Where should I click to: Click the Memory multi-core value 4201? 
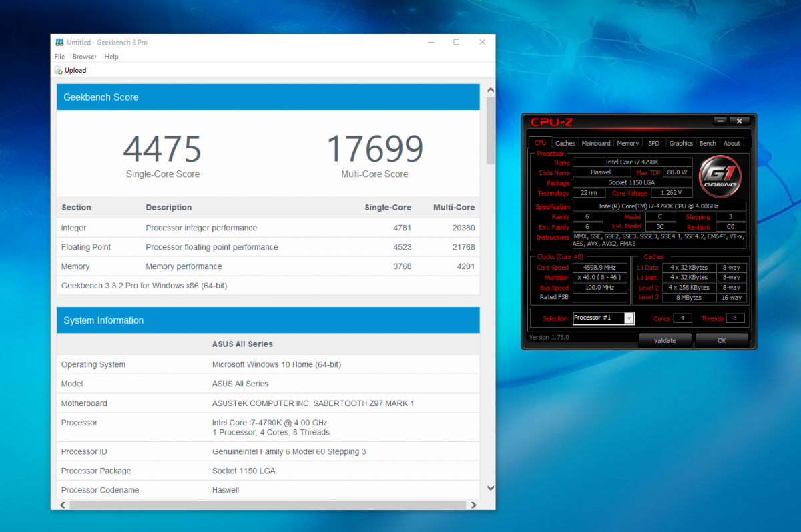click(x=466, y=266)
